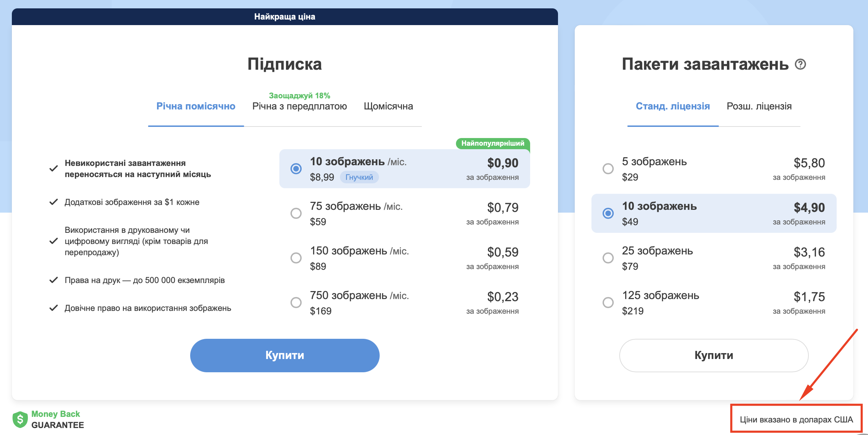Click the Найпопулярніший badge
This screenshot has height=435, width=868.
coord(493,143)
